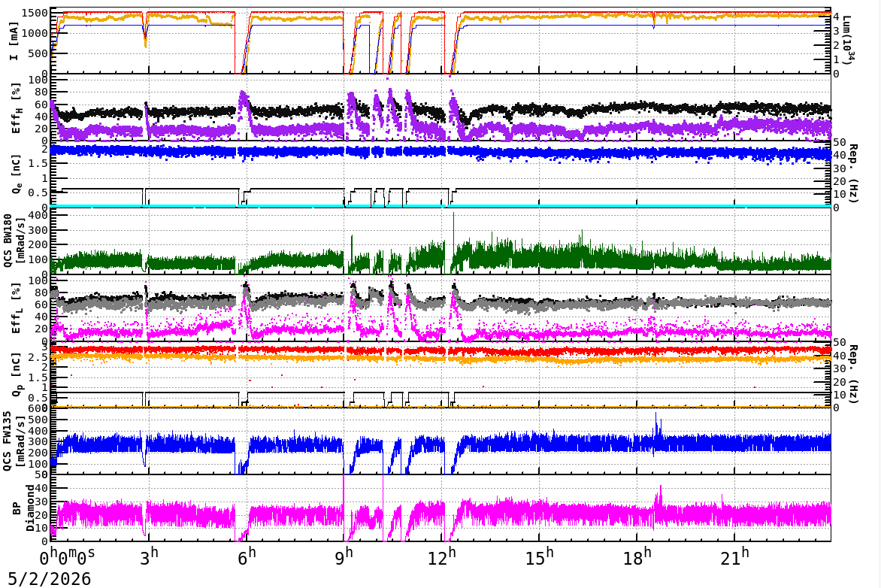
Task: Click the 12h time axis tick label
Action: click(441, 556)
